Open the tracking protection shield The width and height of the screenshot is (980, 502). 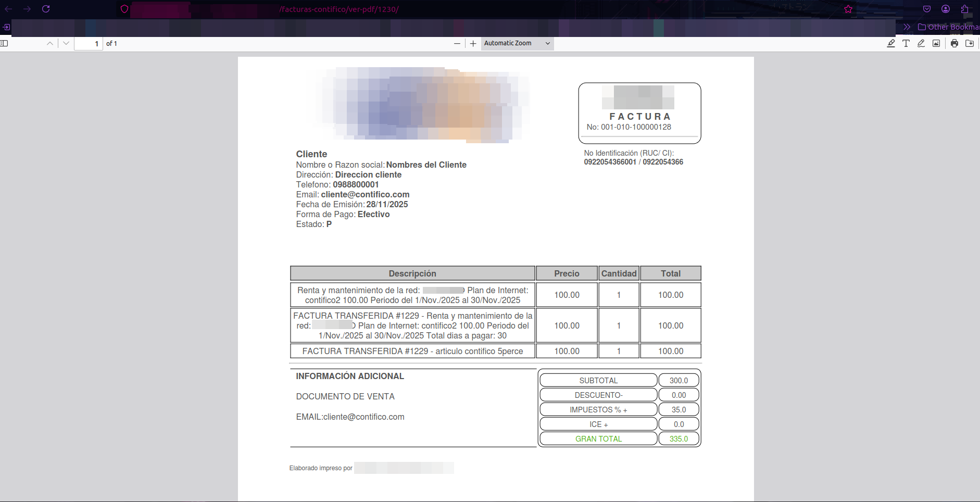124,9
